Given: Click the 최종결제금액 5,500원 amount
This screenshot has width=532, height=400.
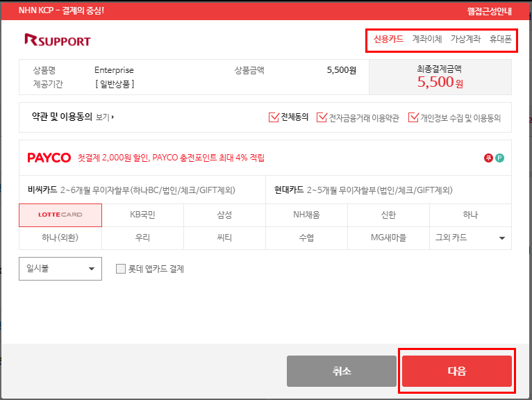Looking at the screenshot, I should (x=440, y=82).
